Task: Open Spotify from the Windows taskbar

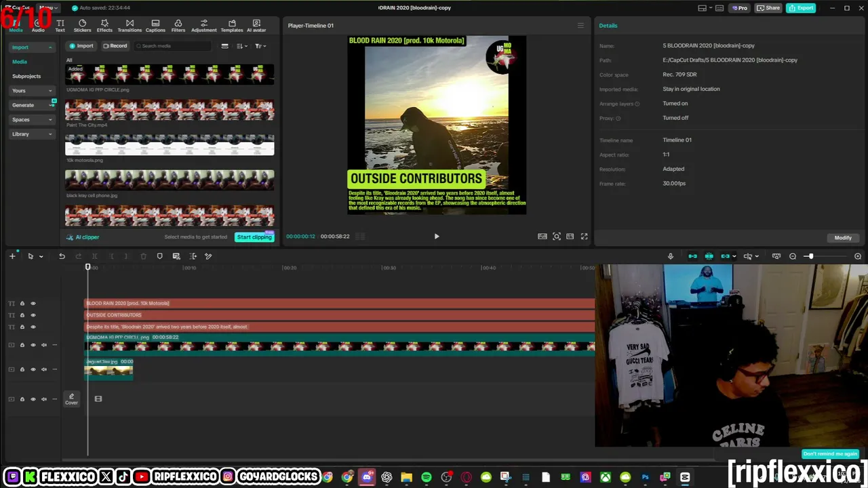Action: 427,477
